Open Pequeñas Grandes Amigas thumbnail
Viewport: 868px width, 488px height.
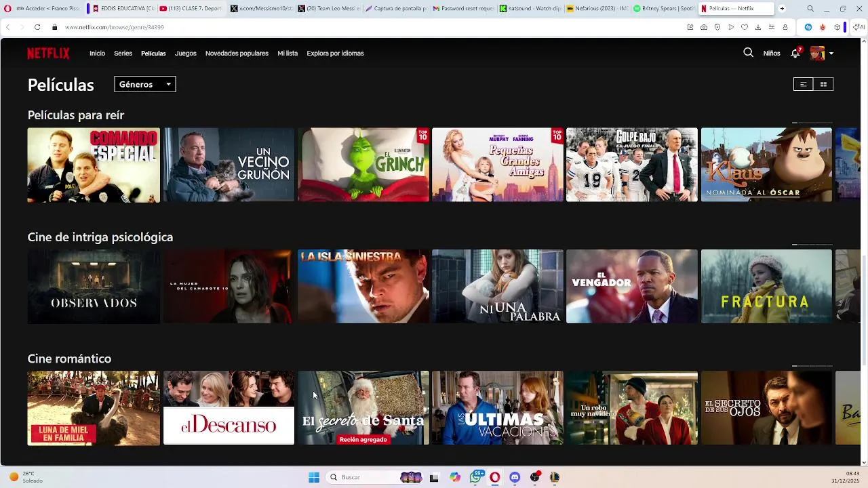(498, 165)
